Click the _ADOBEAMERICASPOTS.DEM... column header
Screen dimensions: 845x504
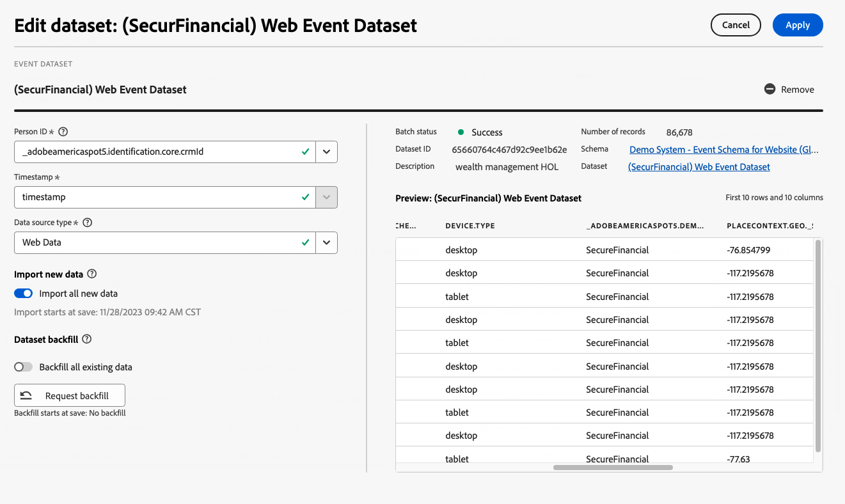pyautogui.click(x=645, y=226)
